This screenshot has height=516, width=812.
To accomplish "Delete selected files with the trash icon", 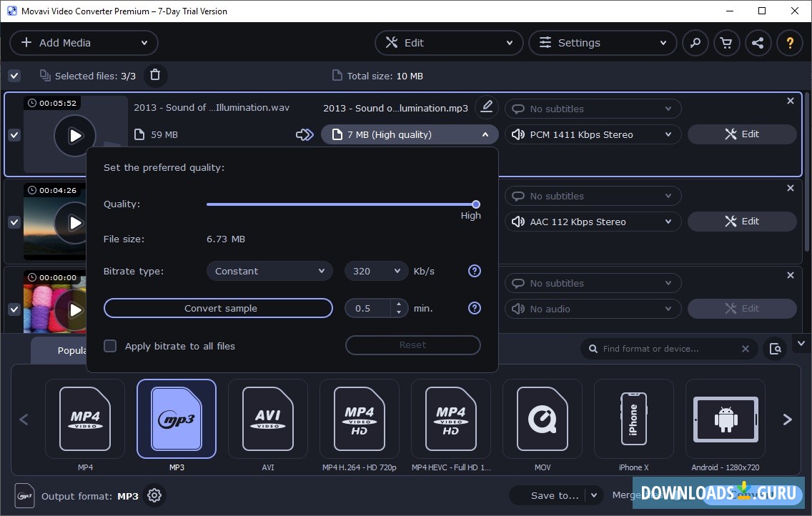I will pyautogui.click(x=155, y=76).
